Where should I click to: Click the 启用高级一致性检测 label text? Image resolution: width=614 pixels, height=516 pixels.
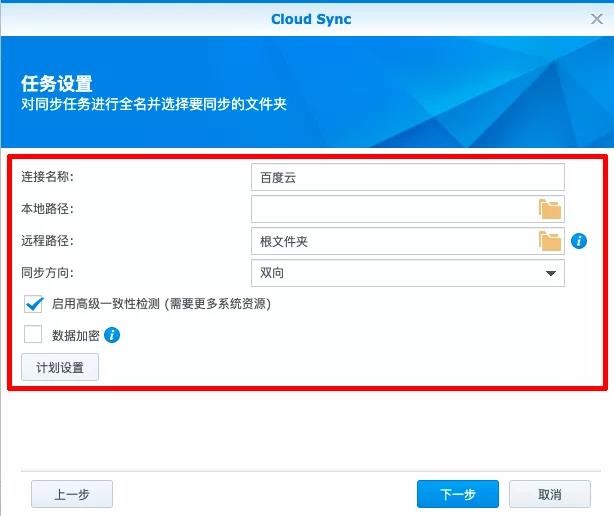pos(161,303)
